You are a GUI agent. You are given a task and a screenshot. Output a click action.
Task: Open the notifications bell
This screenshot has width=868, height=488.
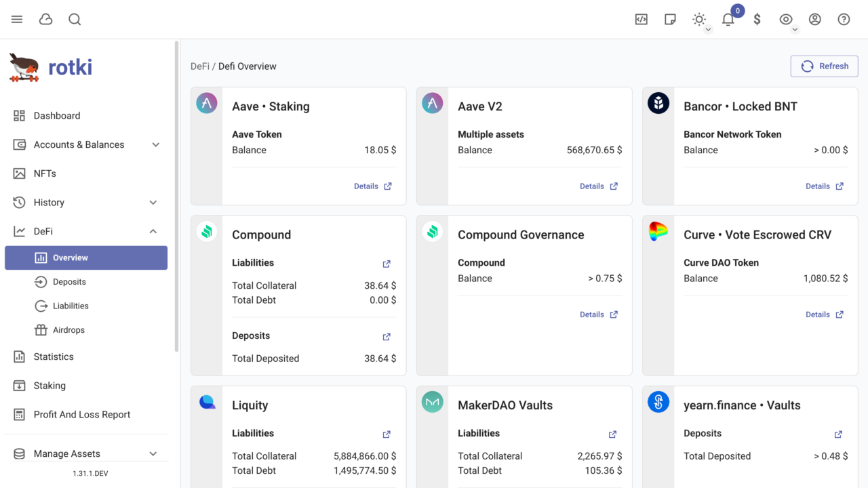point(728,20)
